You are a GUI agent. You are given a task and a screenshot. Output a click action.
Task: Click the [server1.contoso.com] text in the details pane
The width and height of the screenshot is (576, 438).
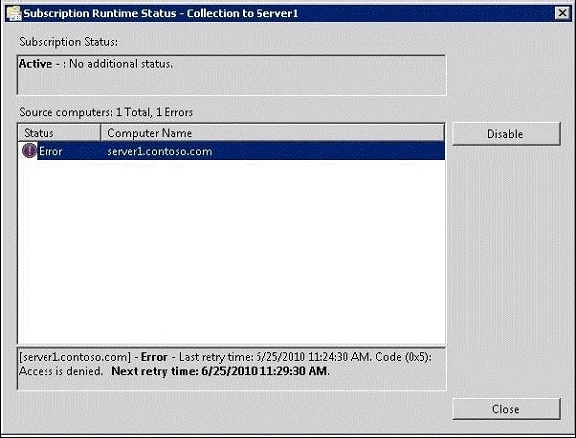75,357
